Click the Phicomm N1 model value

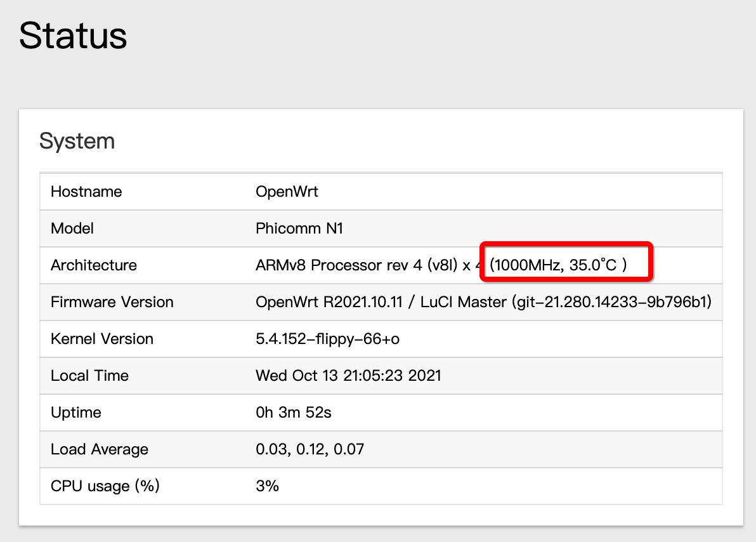click(299, 228)
